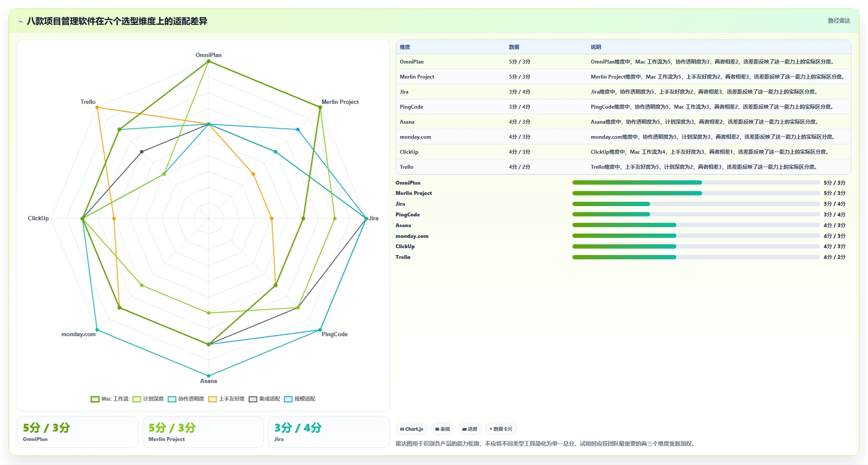868x465 pixels.
Task: Select the Merlin Project table row name
Action: coord(417,77)
